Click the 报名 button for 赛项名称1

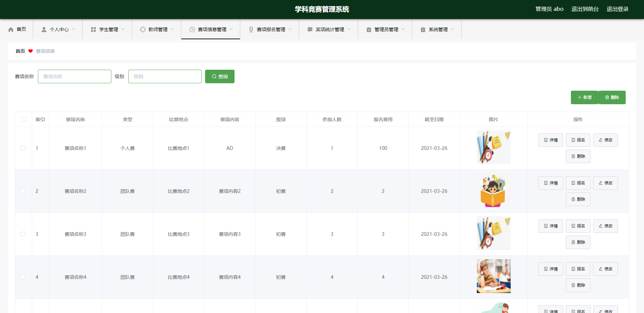(x=578, y=140)
